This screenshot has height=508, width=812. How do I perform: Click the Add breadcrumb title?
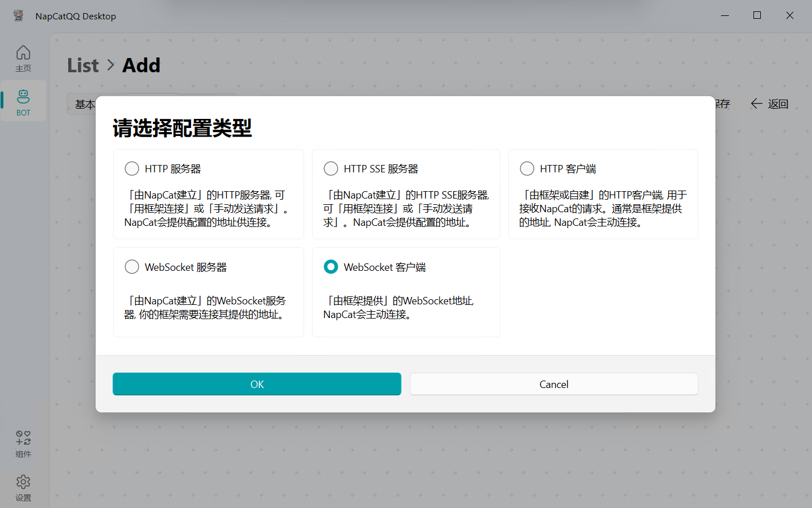(142, 65)
